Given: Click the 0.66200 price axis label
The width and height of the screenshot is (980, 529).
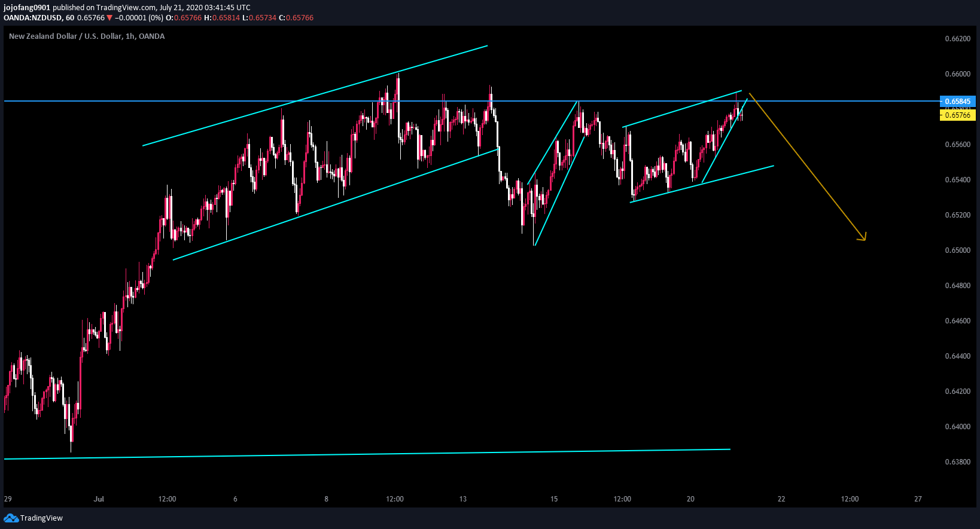Looking at the screenshot, I should [x=958, y=39].
